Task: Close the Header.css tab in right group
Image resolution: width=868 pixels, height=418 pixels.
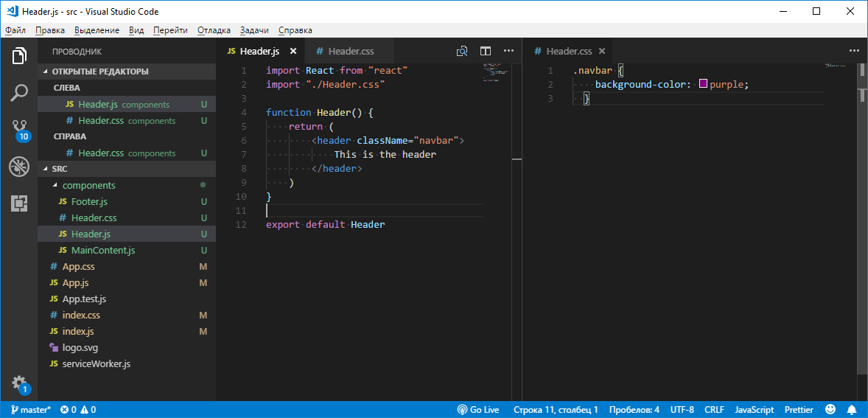Action: click(x=602, y=52)
